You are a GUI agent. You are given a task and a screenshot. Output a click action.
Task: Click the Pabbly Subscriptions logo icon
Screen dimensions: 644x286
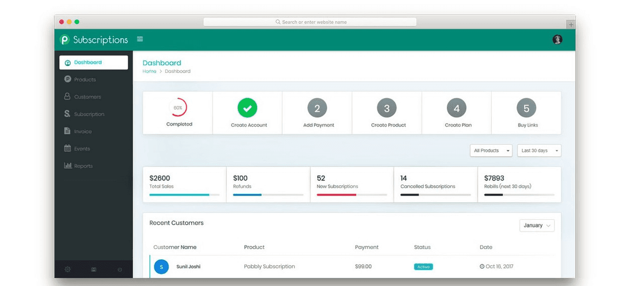coord(64,40)
